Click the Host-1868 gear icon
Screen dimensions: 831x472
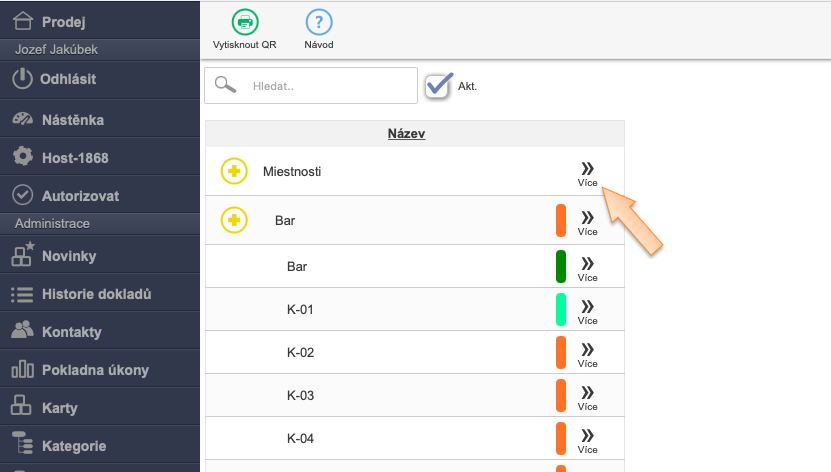23,157
